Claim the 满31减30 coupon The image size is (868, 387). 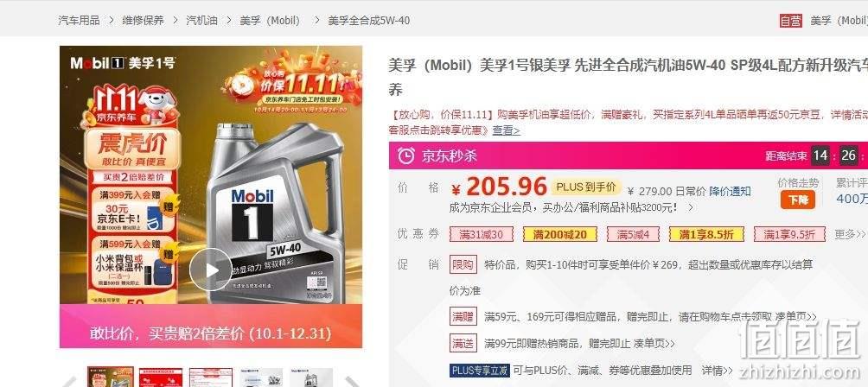[x=481, y=234]
